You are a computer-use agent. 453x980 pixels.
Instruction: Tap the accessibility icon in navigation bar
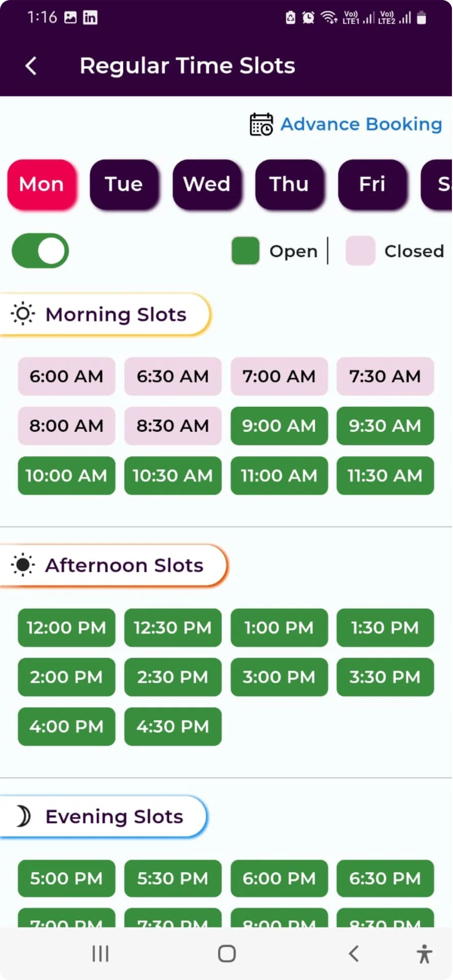point(424,953)
